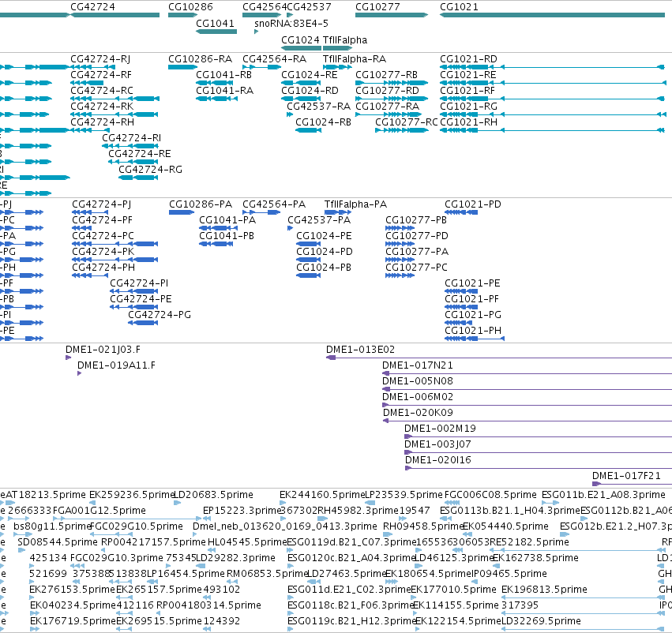Image resolution: width=672 pixels, height=633 pixels.
Task: Click the EK196813.5prime EST label
Action: click(544, 590)
